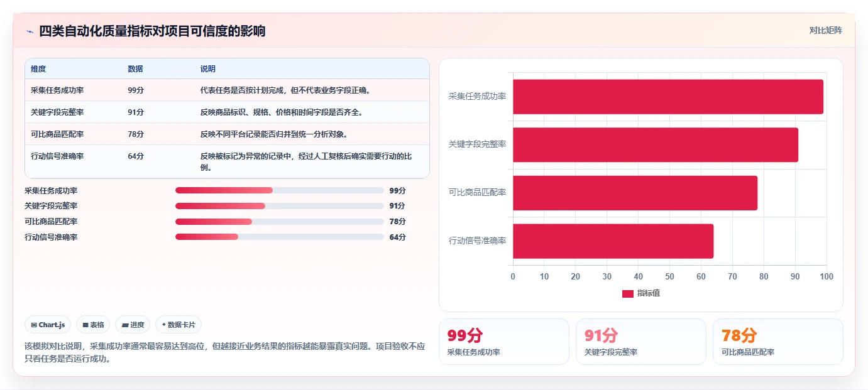Select the Chart.js tag chip
Screen dimensions: 868x390
48,325
